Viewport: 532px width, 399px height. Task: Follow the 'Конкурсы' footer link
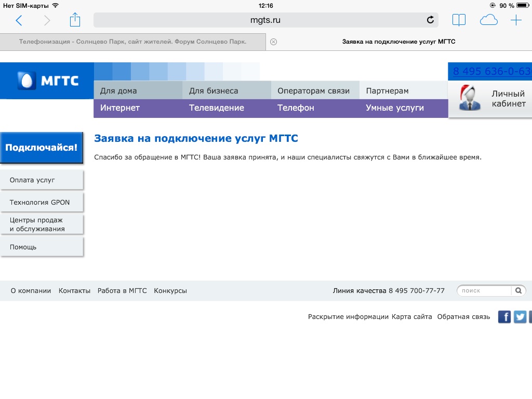pos(170,291)
